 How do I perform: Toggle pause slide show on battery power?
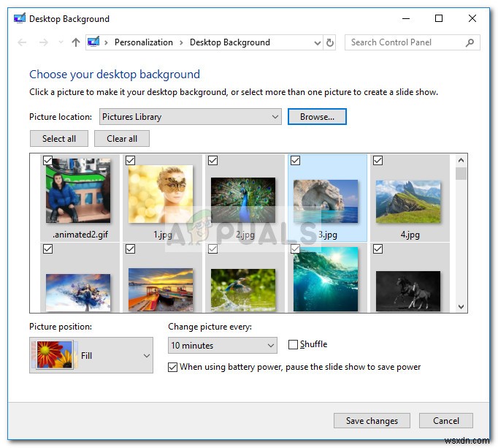[x=173, y=368]
